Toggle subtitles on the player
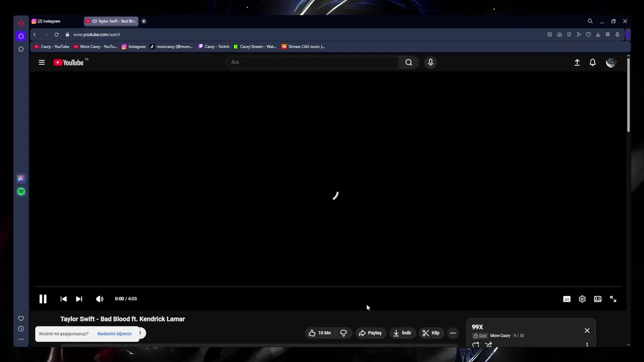This screenshot has height=362, width=644. [x=567, y=299]
